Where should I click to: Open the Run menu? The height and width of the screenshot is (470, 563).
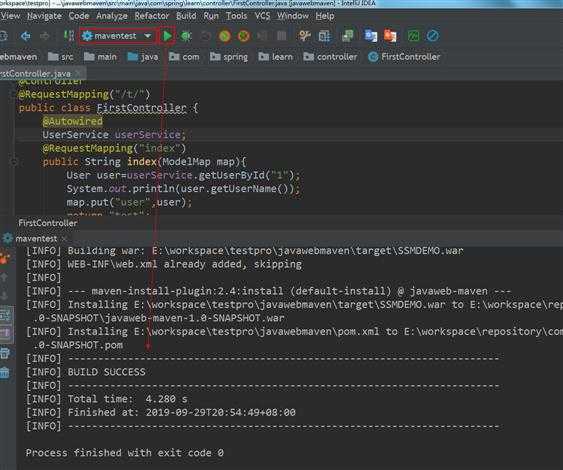tap(211, 16)
